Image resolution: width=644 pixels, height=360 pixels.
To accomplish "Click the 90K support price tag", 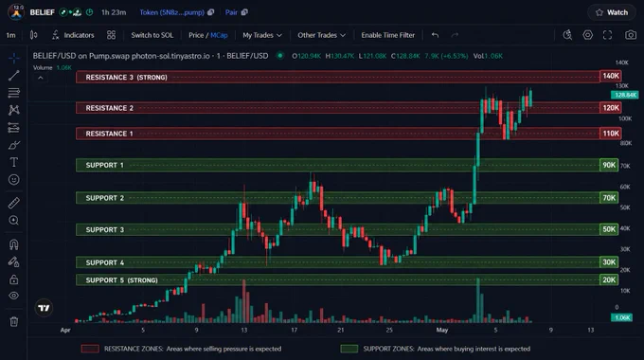I will click(609, 165).
